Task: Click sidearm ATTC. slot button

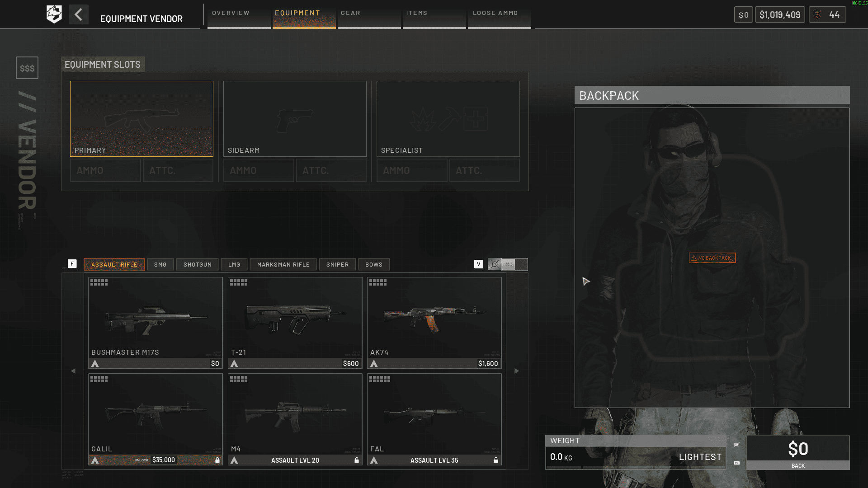Action: coord(331,170)
